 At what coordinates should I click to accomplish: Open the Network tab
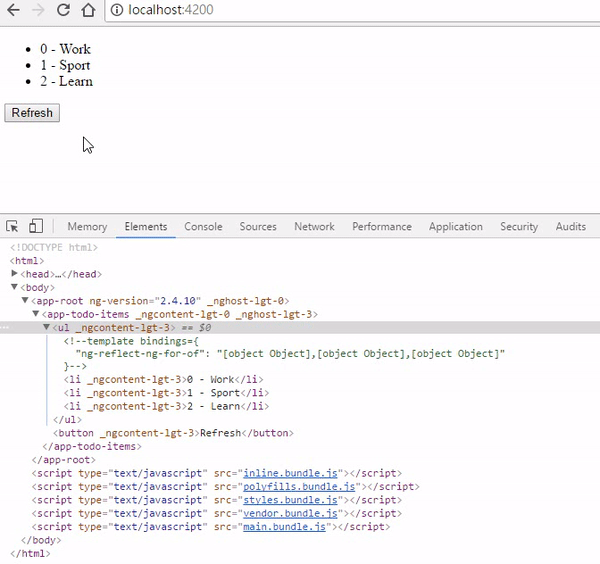click(x=314, y=227)
